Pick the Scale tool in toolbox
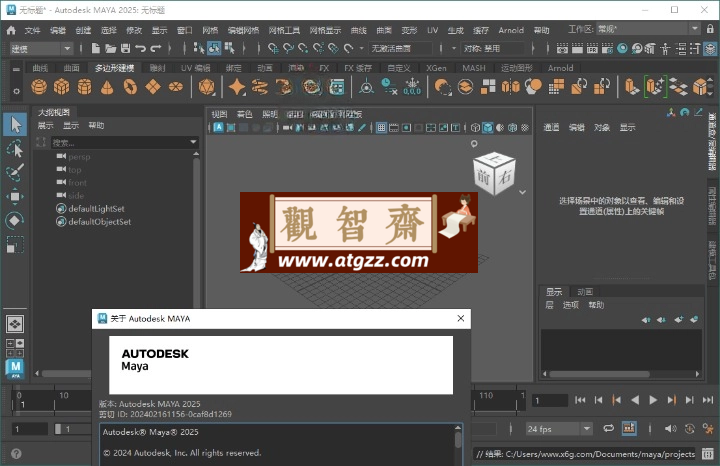This screenshot has width=720, height=466. click(15, 244)
